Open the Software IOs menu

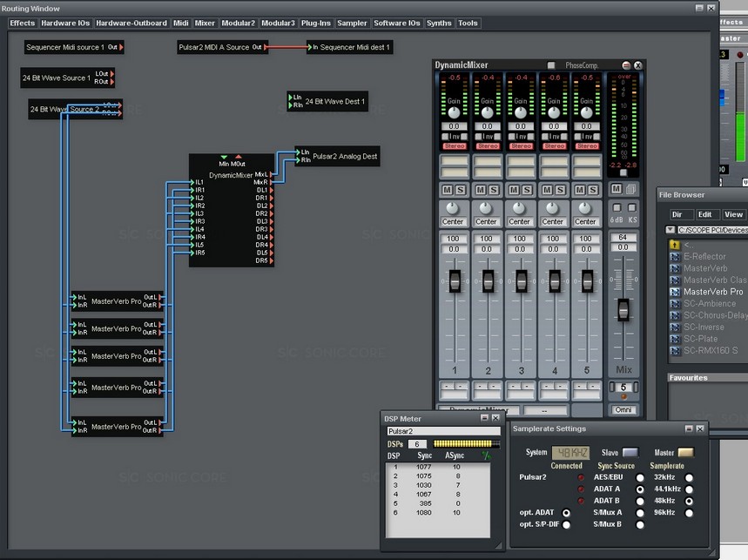point(397,23)
